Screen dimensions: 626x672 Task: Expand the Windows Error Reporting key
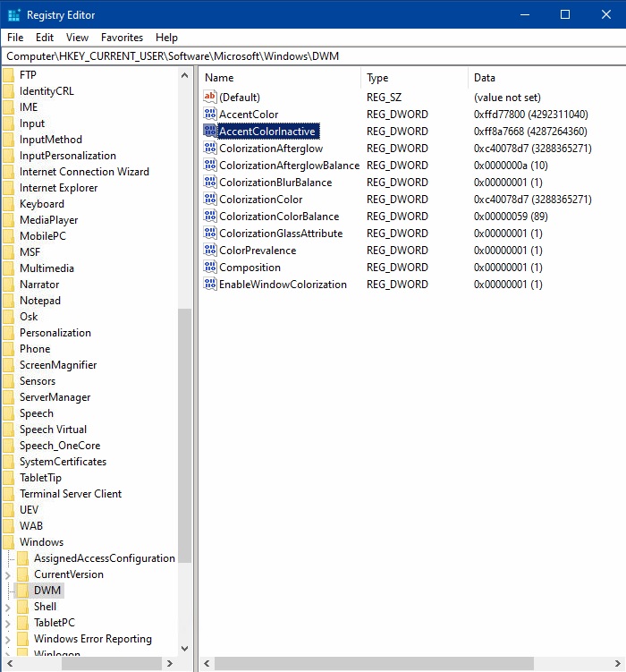[x=8, y=640]
